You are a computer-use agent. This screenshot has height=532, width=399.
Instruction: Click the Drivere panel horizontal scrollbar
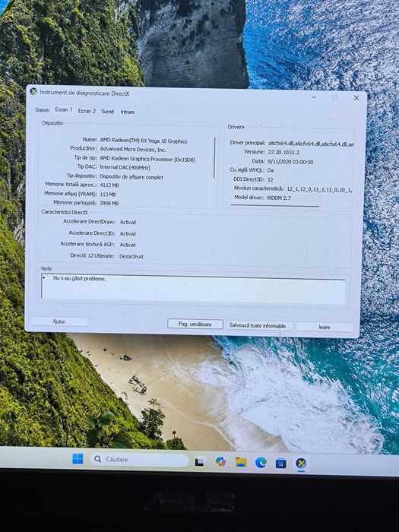tap(275, 205)
